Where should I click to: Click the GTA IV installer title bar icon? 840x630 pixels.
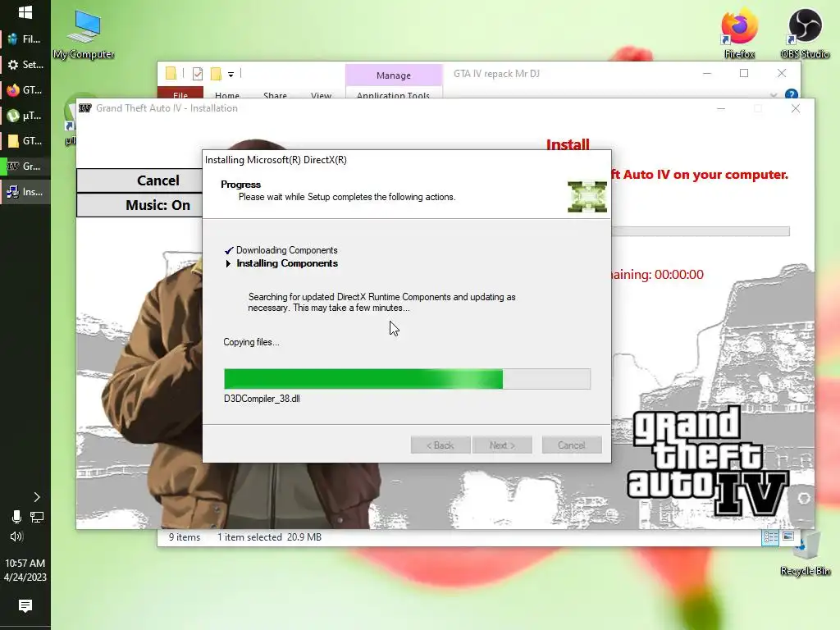tap(85, 108)
